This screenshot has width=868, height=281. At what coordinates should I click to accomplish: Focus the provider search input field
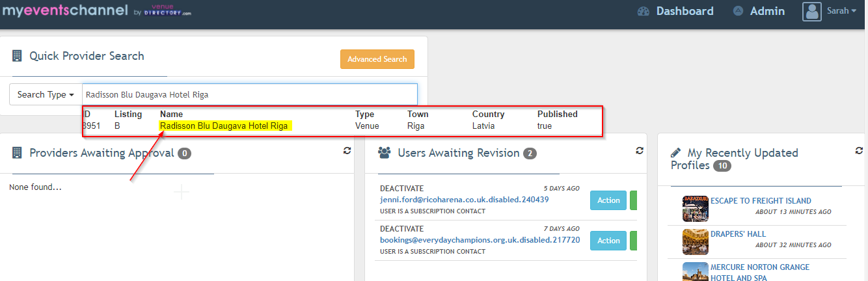pyautogui.click(x=250, y=94)
